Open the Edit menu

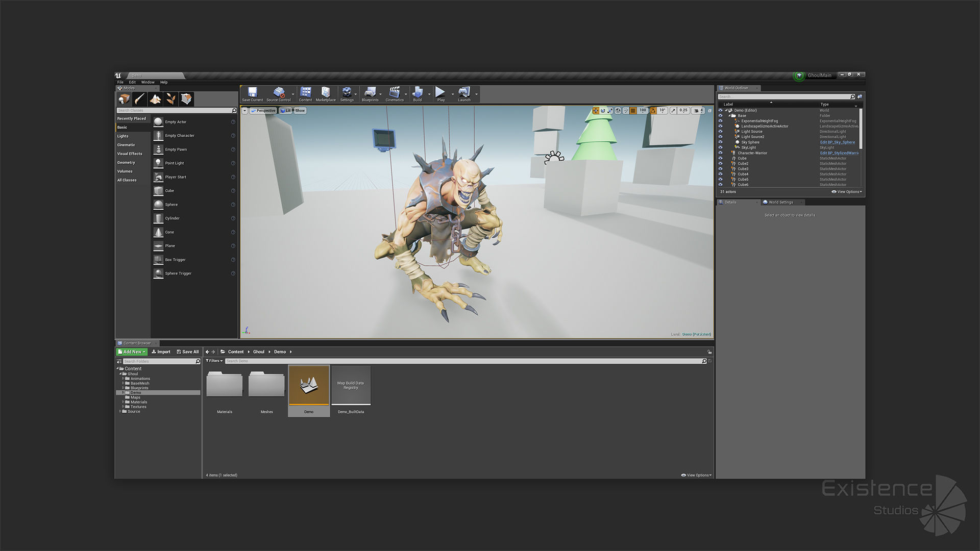[x=132, y=82]
